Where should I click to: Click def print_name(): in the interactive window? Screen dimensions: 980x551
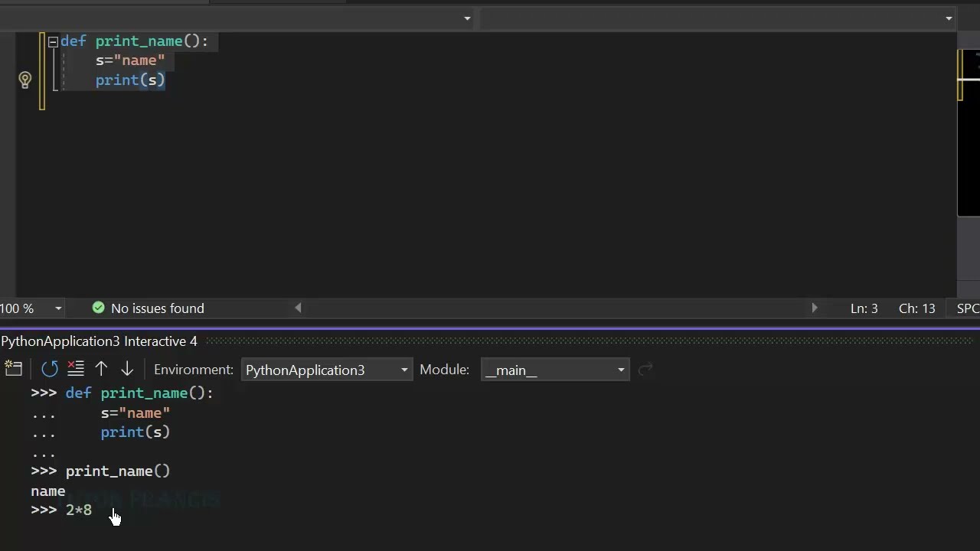[x=139, y=393]
